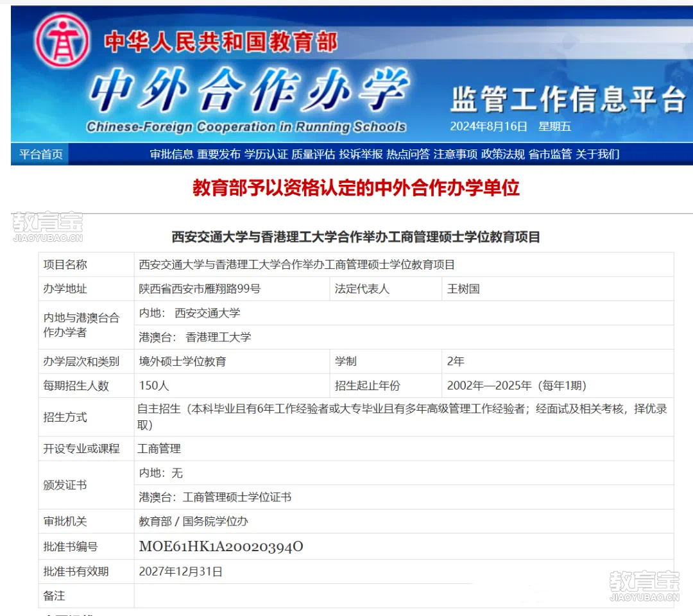Click the red heading 教育部予以资格认定的中外合作办学单位
The width and height of the screenshot is (693, 616).
click(355, 188)
